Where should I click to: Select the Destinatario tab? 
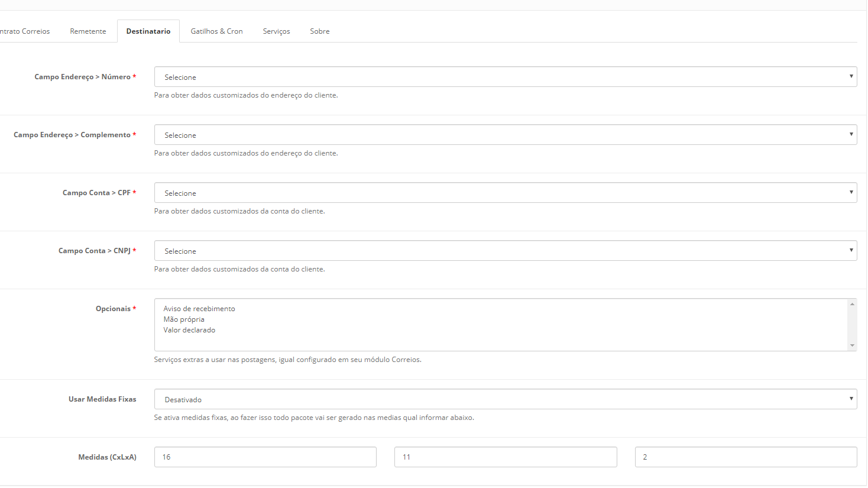pos(148,31)
